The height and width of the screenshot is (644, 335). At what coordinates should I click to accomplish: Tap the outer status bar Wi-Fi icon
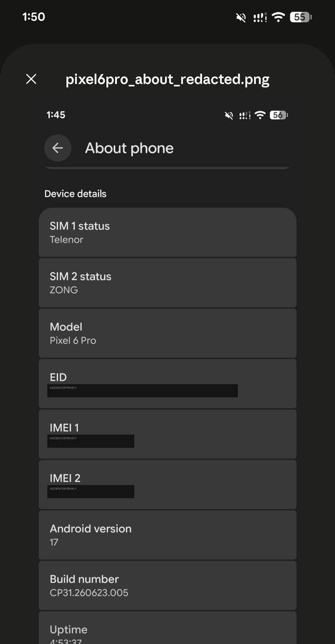click(278, 17)
